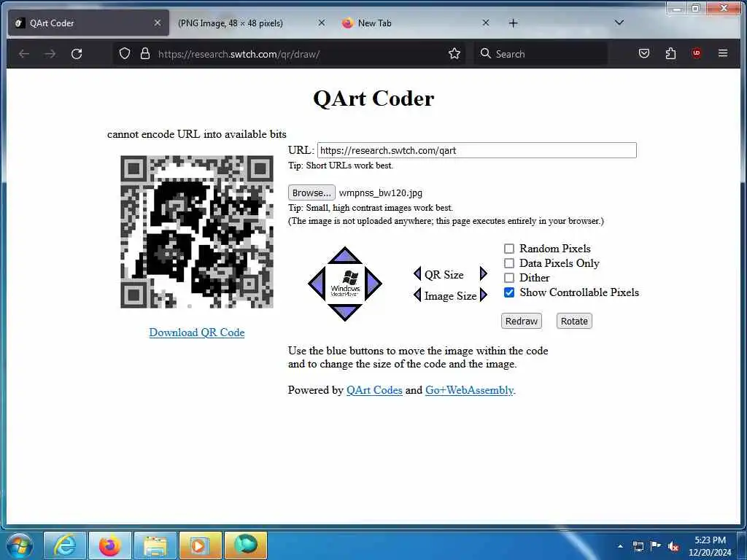Decrease Image Size with left arrow

coord(417,295)
